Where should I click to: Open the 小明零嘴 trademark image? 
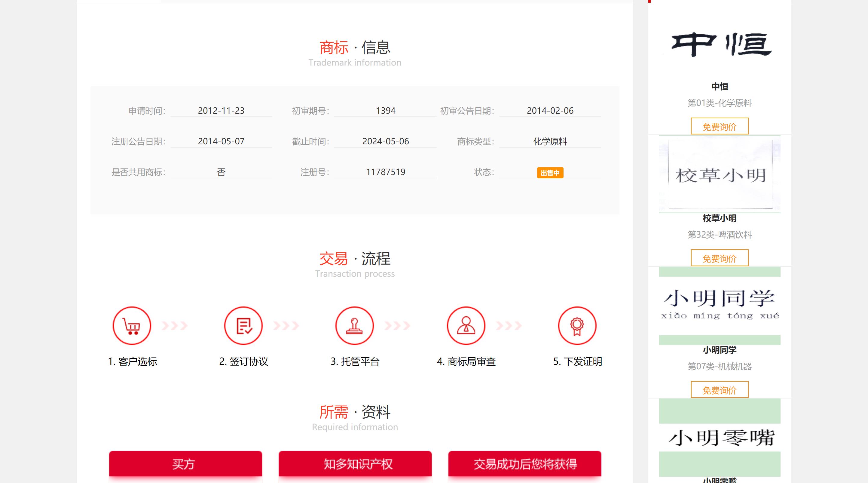pos(720,438)
